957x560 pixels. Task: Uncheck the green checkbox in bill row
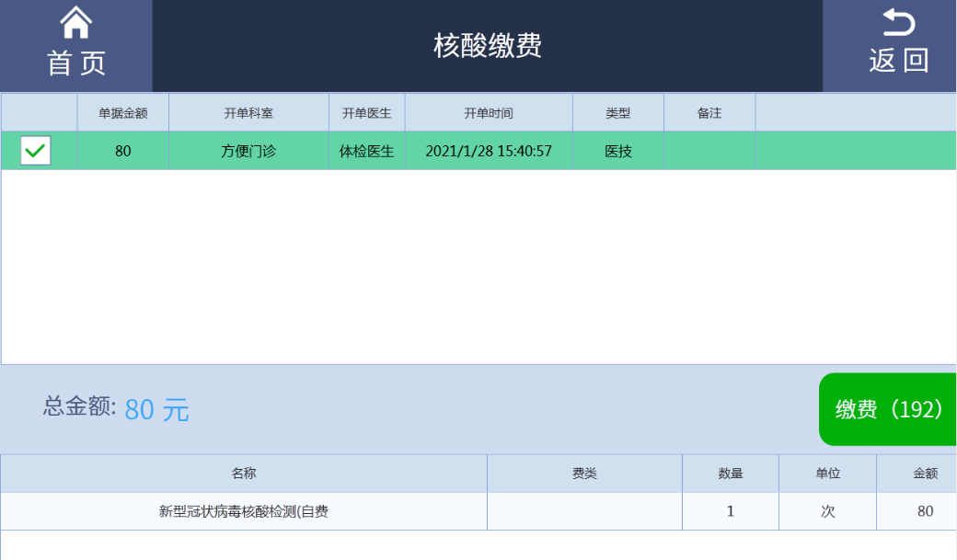36,151
